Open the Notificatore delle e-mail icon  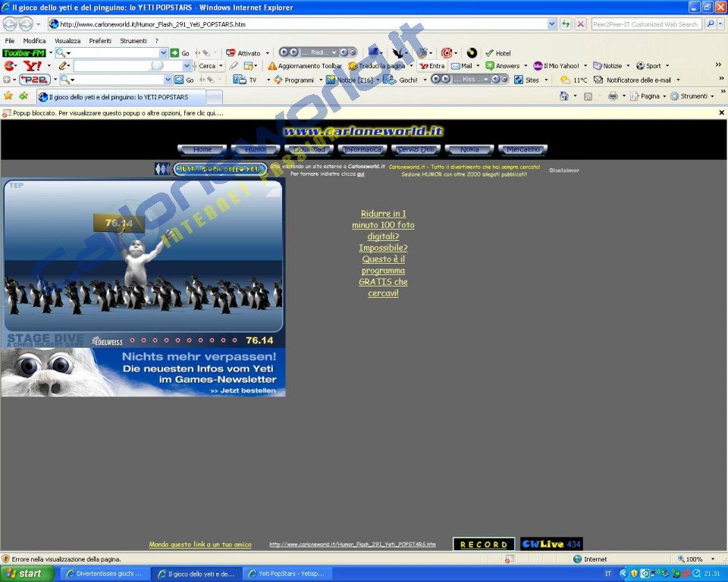[598, 80]
